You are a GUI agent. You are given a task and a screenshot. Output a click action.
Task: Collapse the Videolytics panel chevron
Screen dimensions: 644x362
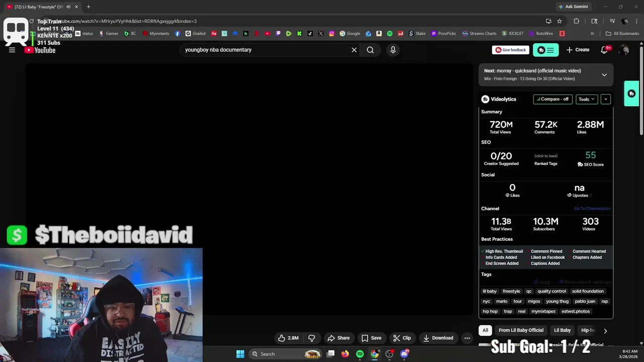click(606, 99)
